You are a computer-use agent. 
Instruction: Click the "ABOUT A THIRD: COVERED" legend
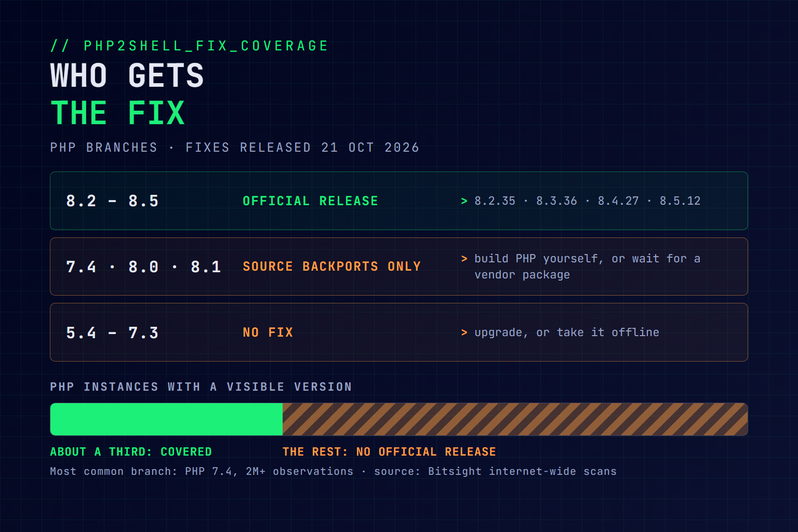click(131, 452)
